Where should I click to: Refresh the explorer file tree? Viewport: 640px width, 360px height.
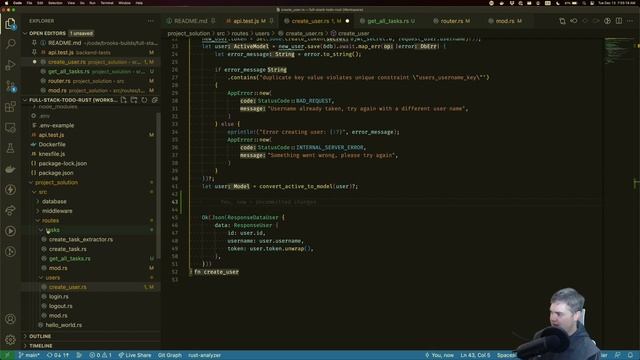click(144, 100)
